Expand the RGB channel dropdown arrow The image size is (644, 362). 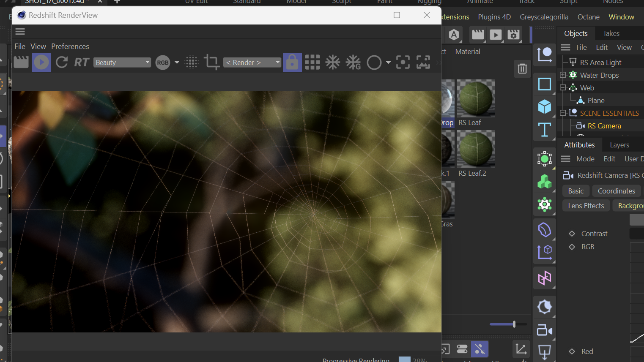click(x=177, y=63)
